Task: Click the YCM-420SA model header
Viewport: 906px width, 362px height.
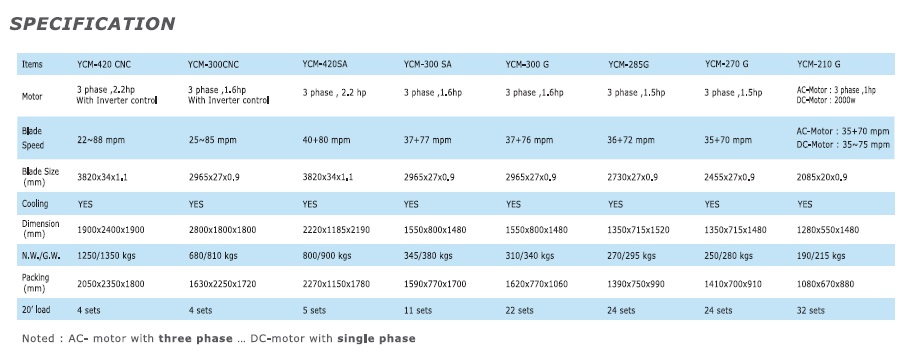Action: point(325,64)
